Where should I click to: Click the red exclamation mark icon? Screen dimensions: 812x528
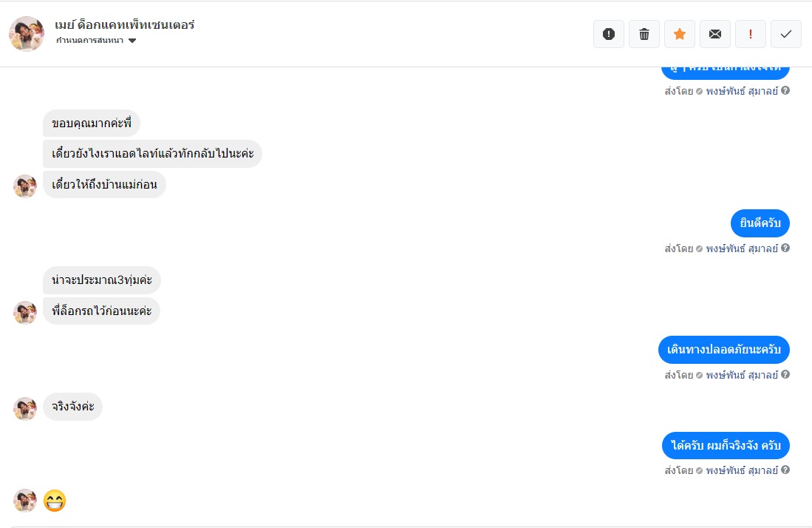[751, 34]
